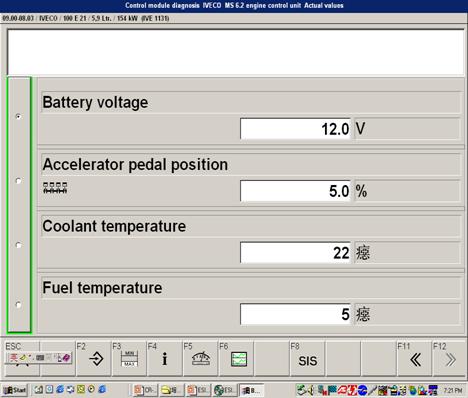Open the Internet Explorer quick launch icon

tap(60, 389)
